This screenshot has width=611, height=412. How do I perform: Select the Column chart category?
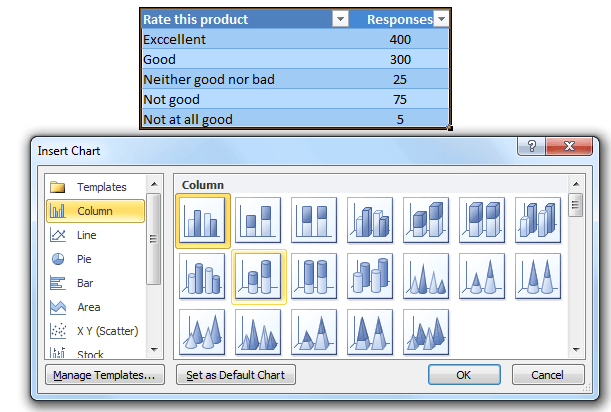95,211
